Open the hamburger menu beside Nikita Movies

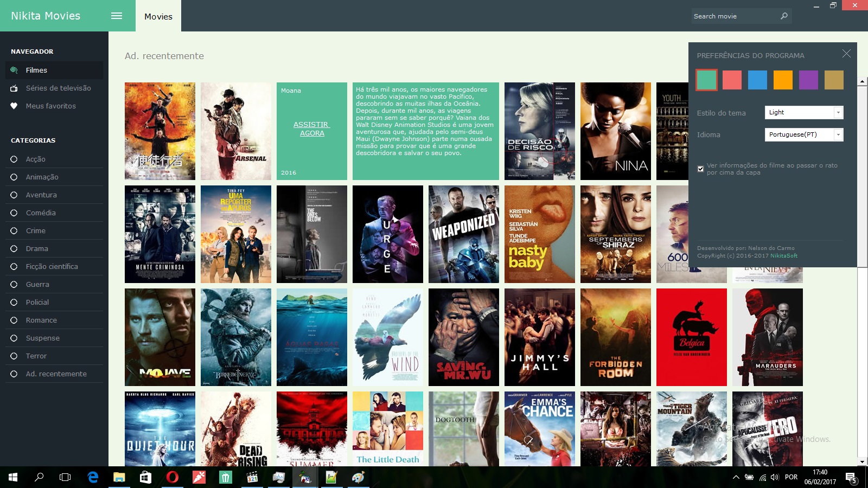coord(117,16)
